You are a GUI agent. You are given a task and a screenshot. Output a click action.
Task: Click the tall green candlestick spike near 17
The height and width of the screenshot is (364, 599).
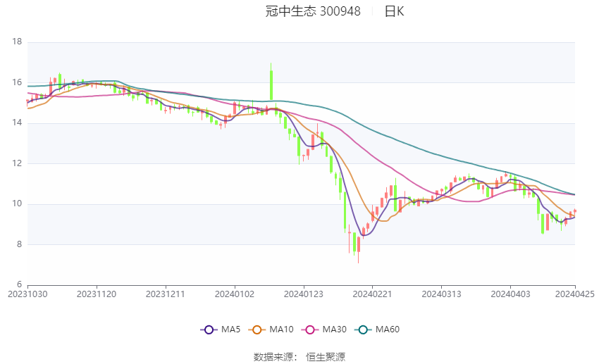271,82
